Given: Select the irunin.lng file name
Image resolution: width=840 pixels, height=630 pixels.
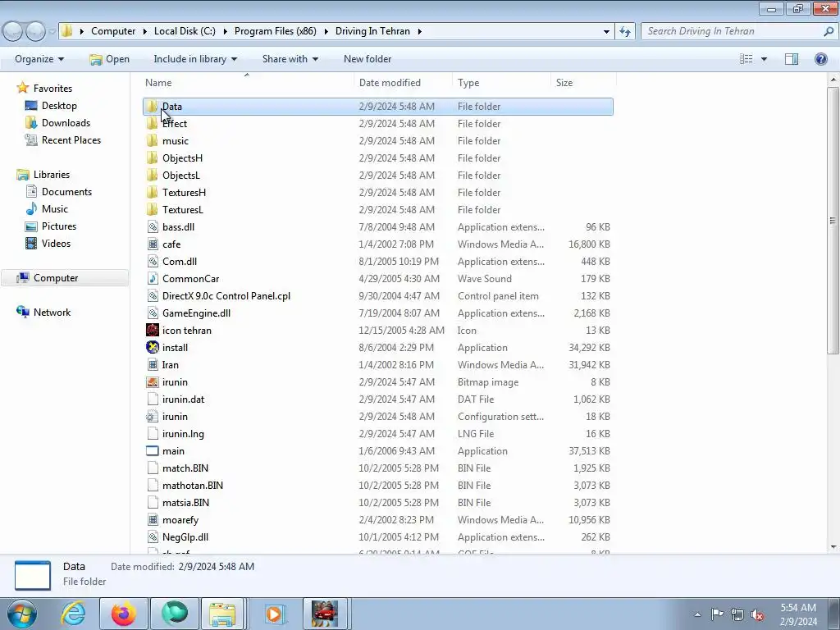Looking at the screenshot, I should point(183,433).
